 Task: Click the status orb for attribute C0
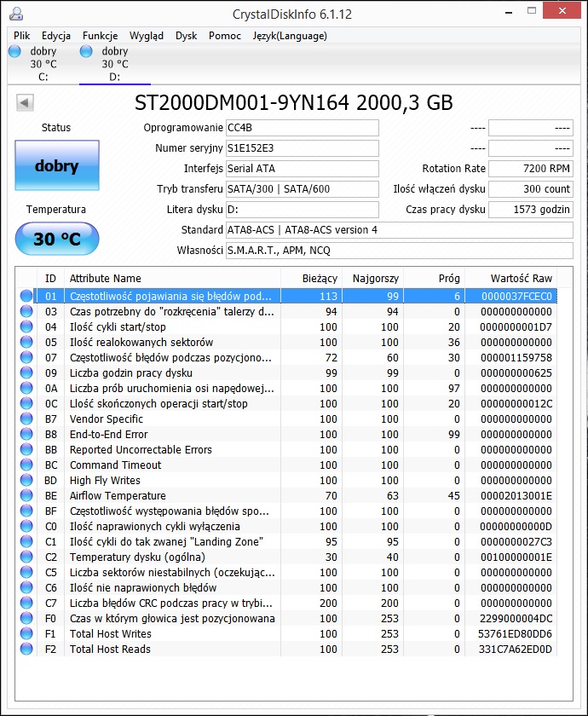pos(26,526)
